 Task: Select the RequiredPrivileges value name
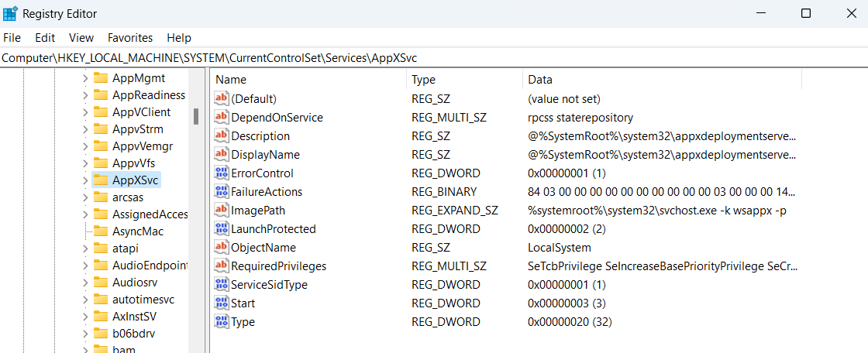pyautogui.click(x=278, y=266)
